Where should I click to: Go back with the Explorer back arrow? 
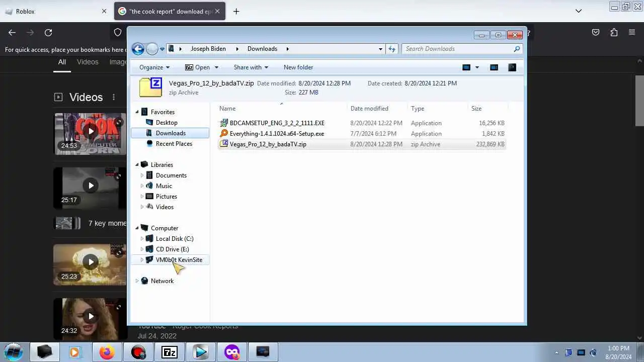tap(138, 49)
